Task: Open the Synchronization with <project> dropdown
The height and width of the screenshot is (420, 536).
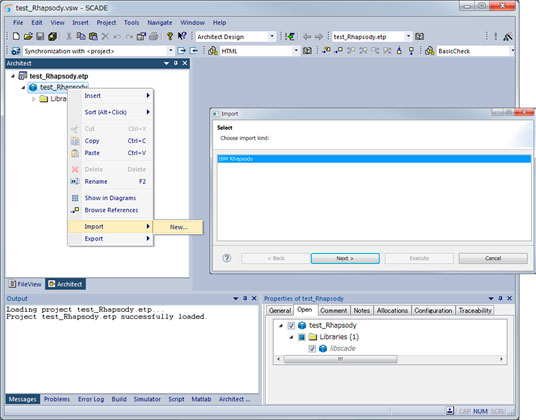Action: pyautogui.click(x=171, y=51)
